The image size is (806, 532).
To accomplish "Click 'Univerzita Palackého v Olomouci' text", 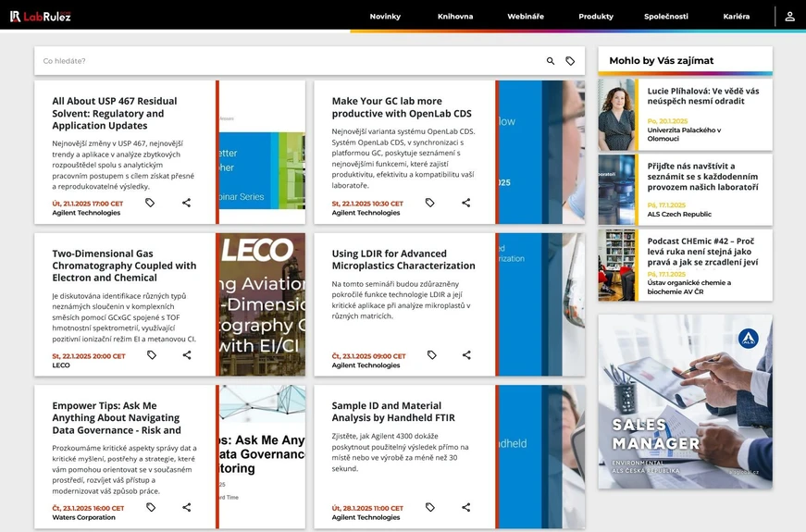I will coord(684,134).
